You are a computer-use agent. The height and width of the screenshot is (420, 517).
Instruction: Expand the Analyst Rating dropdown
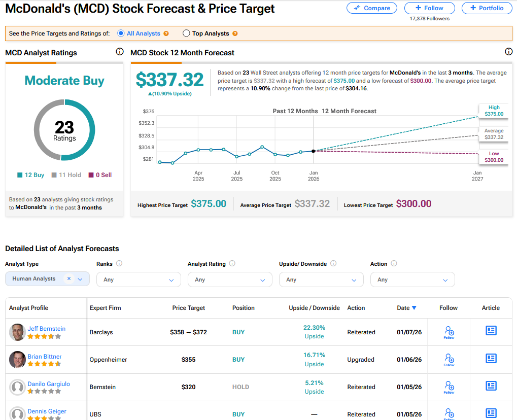[230, 279]
